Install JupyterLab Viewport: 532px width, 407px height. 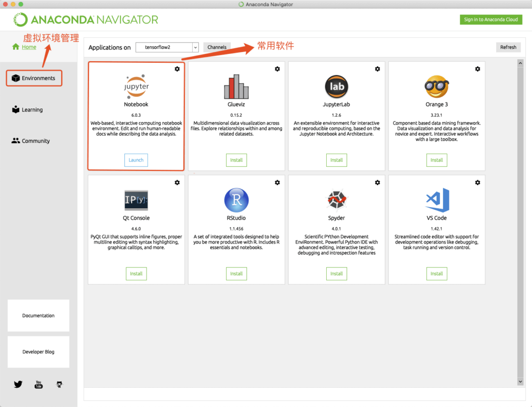(x=337, y=160)
